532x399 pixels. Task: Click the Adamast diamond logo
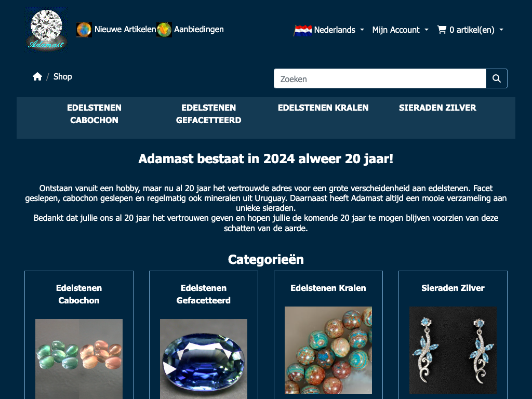coord(46,30)
